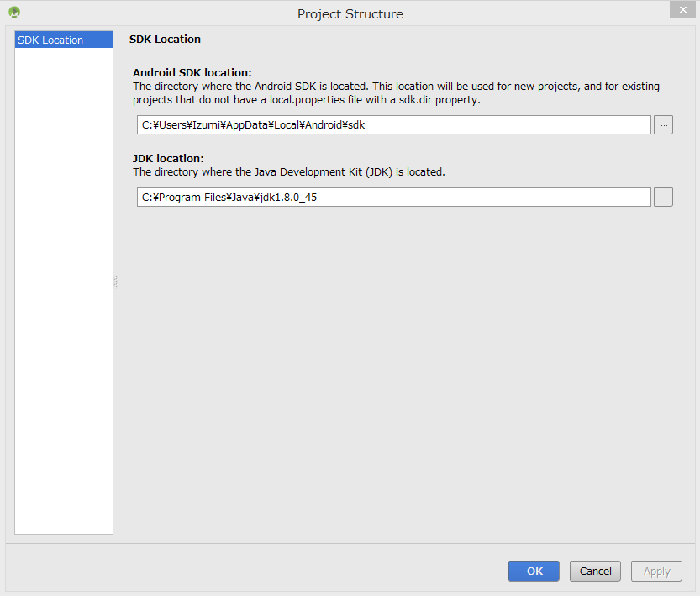Image resolution: width=700 pixels, height=596 pixels.
Task: Confirm settings with the OK button
Action: (534, 571)
